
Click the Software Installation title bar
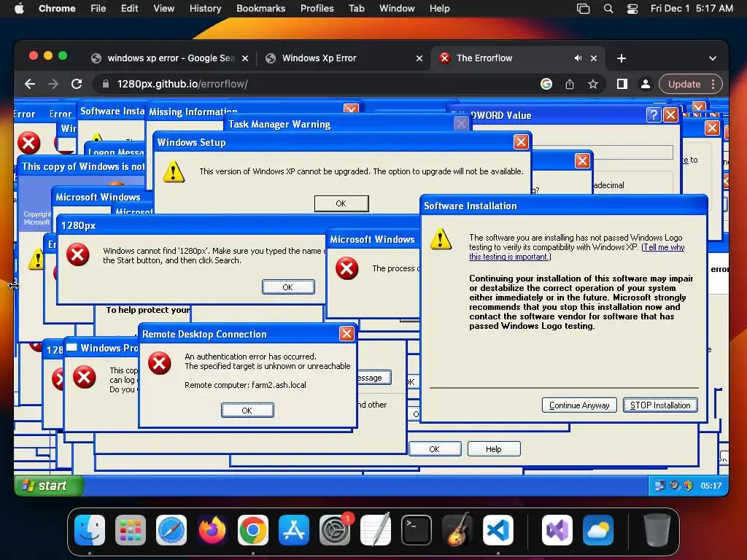(564, 206)
